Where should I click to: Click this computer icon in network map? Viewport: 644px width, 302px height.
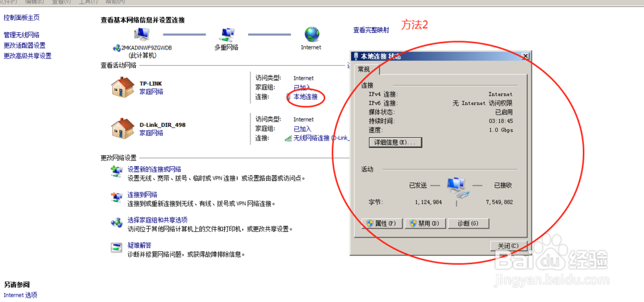pos(142,34)
